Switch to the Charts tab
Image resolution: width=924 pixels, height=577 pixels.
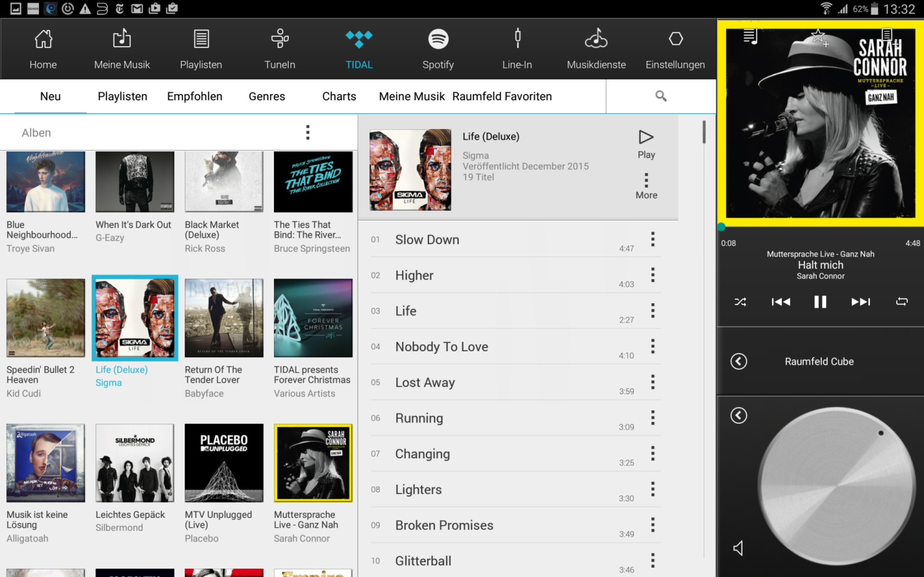339,97
